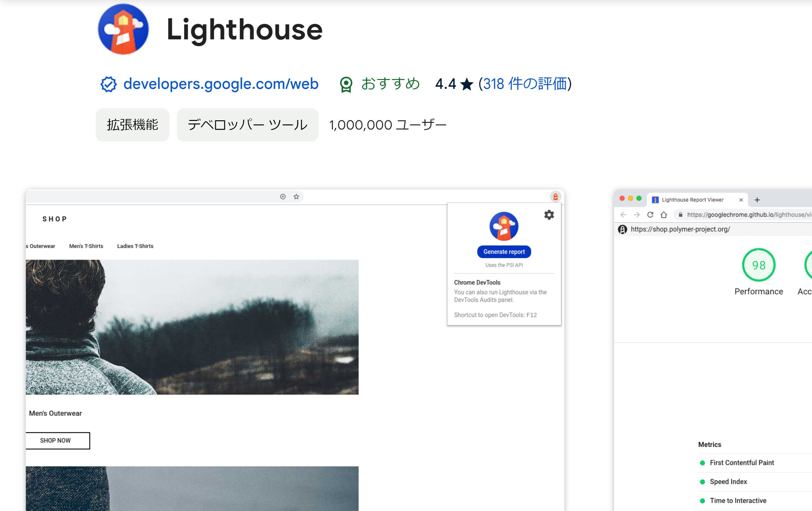
Task: Open the settings gear in the Lighthouse popup
Action: point(549,215)
